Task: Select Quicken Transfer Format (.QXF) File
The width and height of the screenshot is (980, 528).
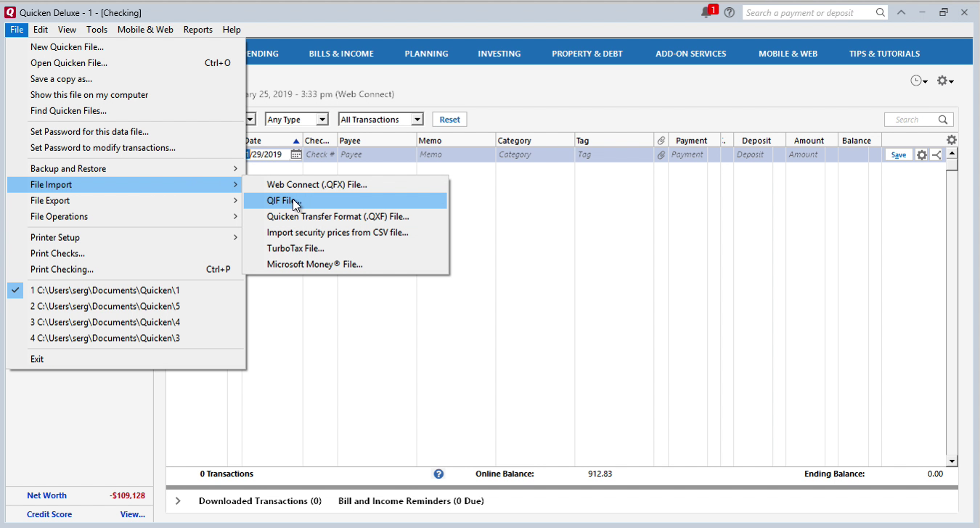Action: [346, 217]
